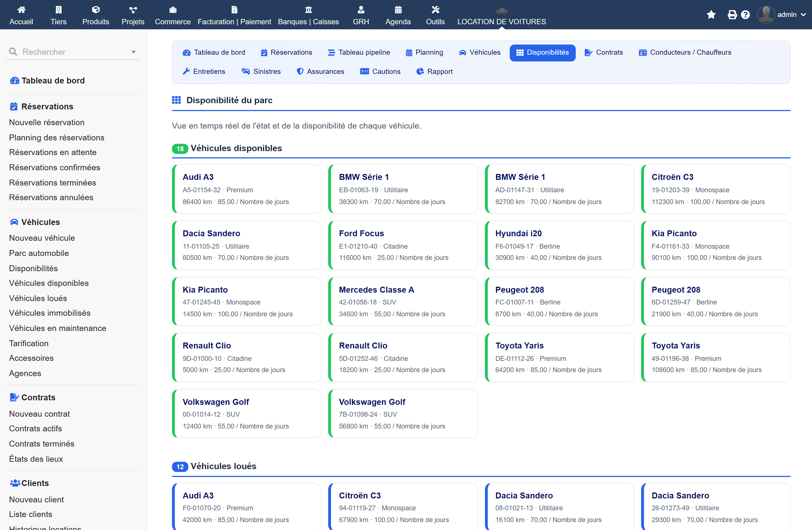
Task: Switch to the Contrats tab
Action: 604,52
